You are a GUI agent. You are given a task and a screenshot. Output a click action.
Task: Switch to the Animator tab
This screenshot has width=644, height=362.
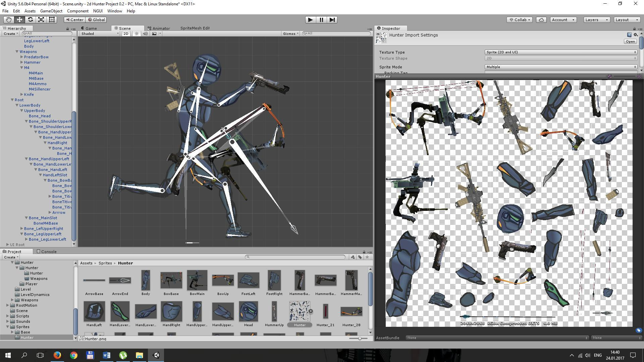(159, 28)
